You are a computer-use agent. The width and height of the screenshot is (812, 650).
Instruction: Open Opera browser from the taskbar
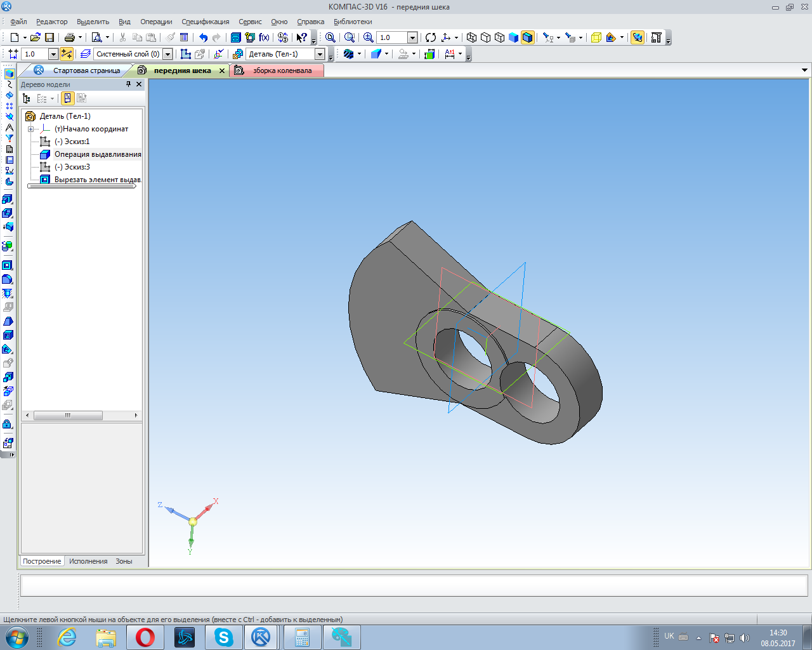click(145, 637)
